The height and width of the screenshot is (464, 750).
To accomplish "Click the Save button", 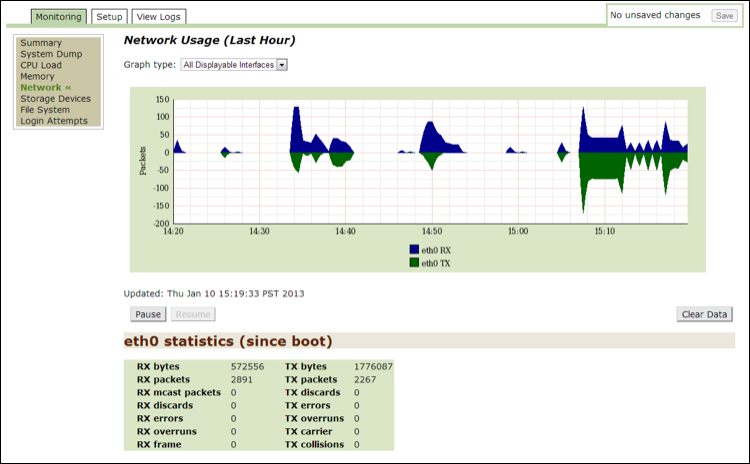I will 724,16.
